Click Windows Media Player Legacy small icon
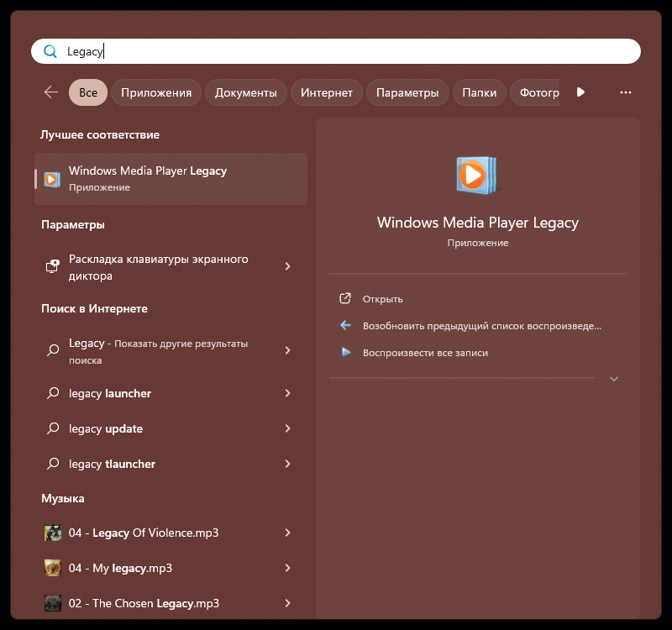This screenshot has width=672, height=630. pyautogui.click(x=52, y=179)
